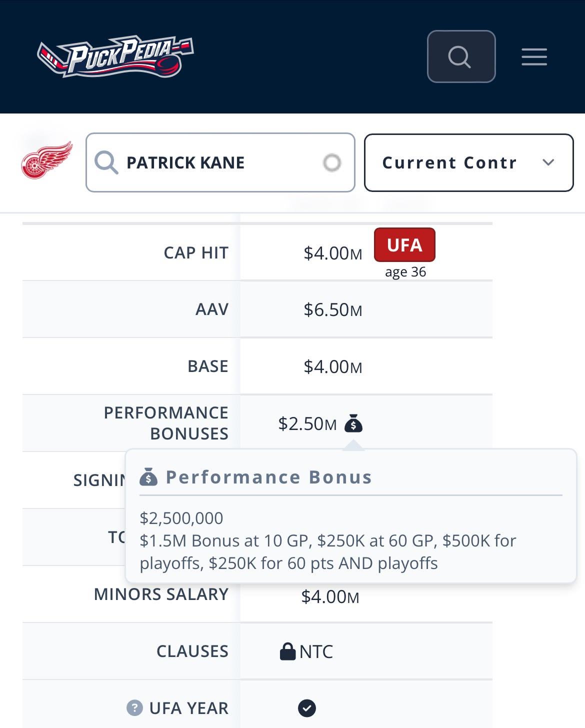Screen dimensions: 585x728
Task: Open the search button in header
Action: (461, 56)
